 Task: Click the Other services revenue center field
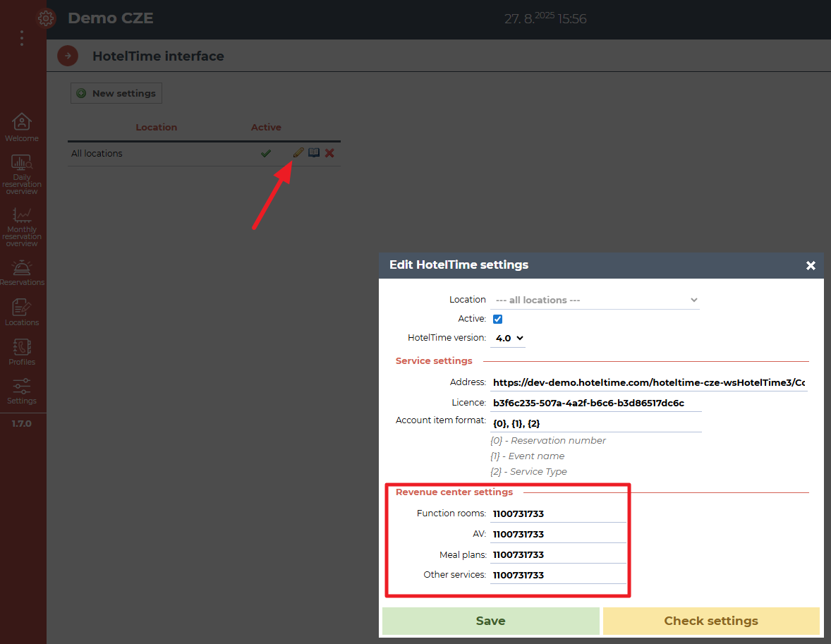tap(558, 575)
